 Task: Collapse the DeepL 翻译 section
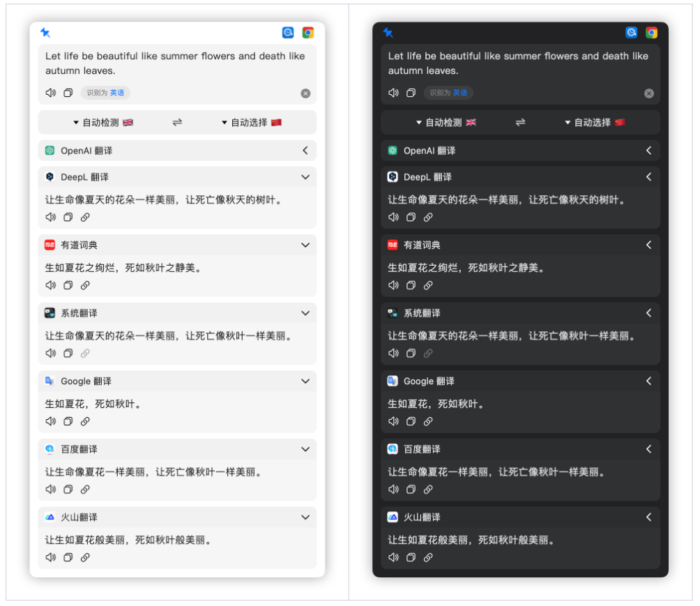tap(305, 177)
